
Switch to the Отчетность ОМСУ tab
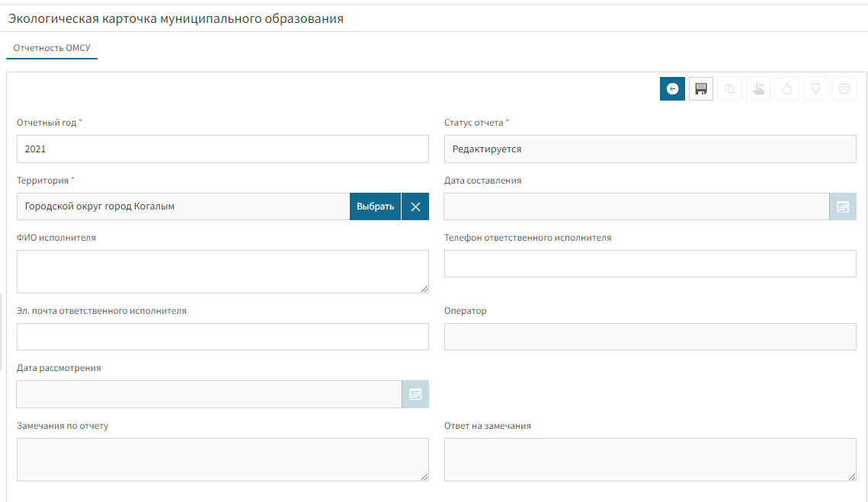52,48
